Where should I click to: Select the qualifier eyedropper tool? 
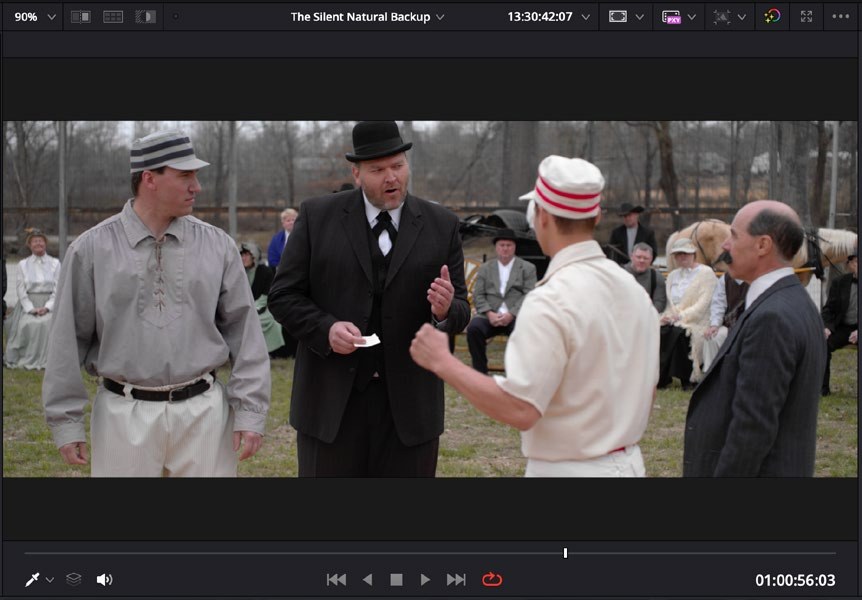pyautogui.click(x=32, y=580)
